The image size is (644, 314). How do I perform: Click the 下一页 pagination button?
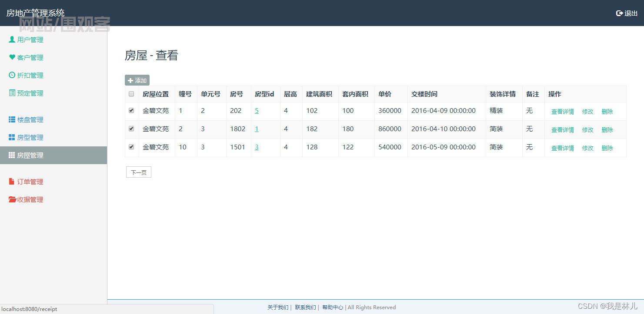coord(138,172)
